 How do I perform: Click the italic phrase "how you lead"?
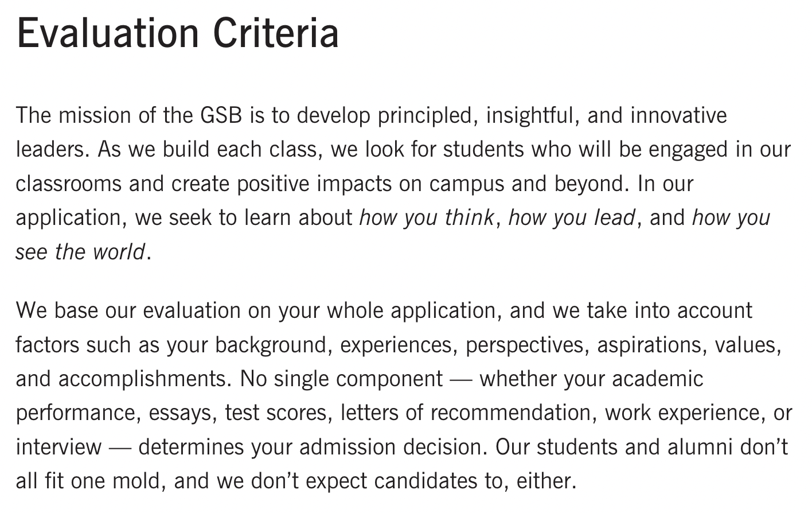click(x=571, y=218)
